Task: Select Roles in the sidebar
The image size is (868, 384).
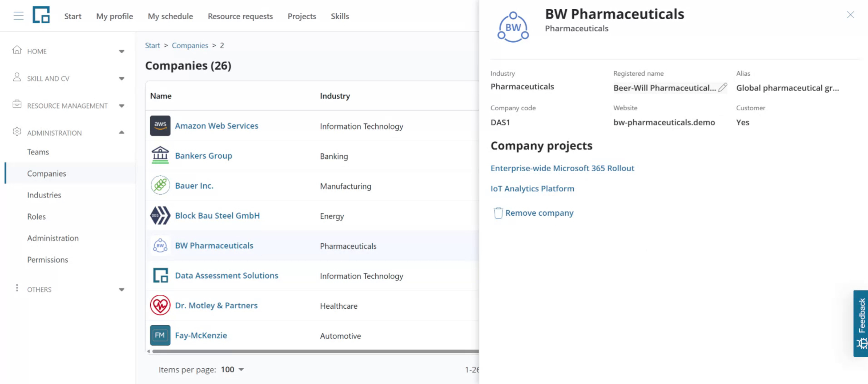Action: click(x=37, y=216)
